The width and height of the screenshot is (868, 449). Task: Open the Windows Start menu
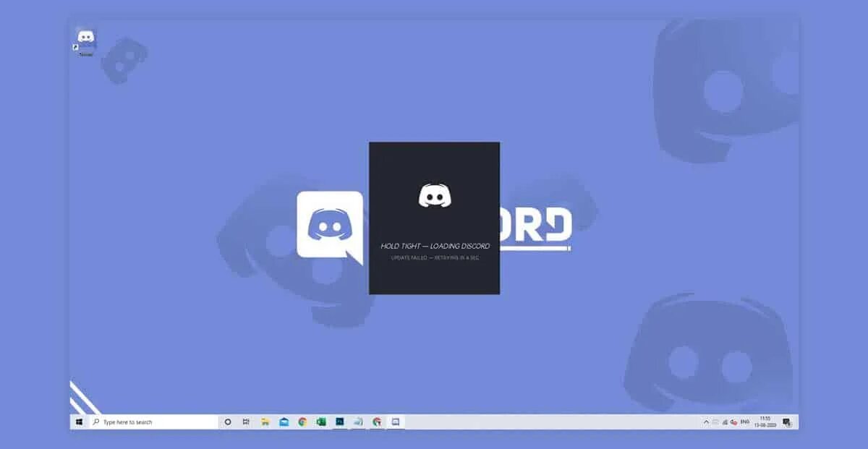pos(78,422)
